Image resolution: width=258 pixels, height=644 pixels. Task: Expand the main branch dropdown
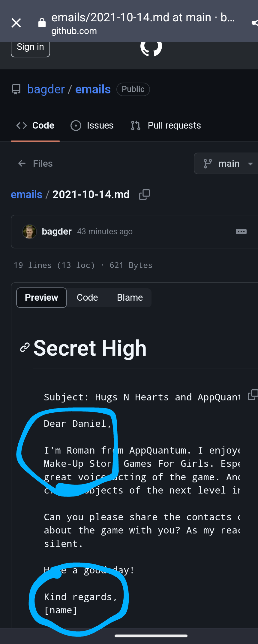pos(227,163)
